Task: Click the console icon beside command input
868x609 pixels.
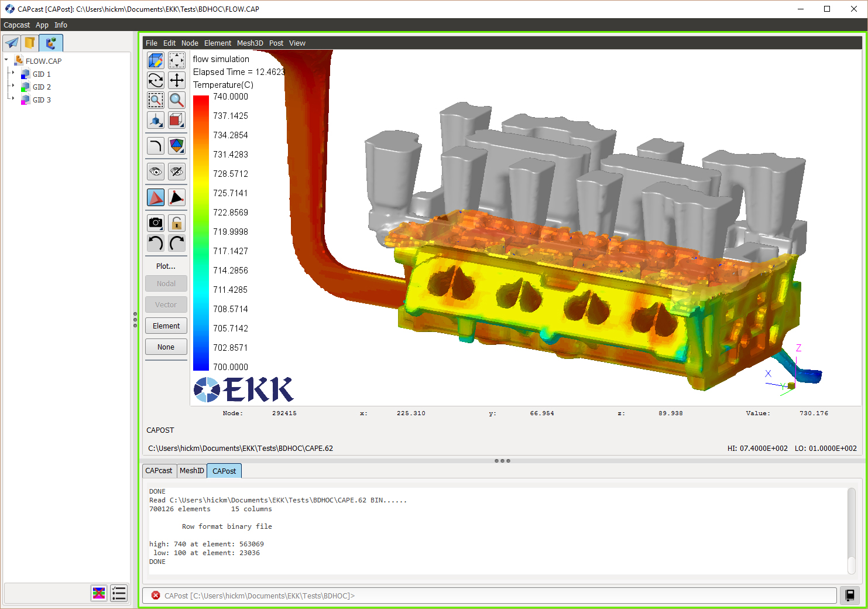Action: pos(850,596)
